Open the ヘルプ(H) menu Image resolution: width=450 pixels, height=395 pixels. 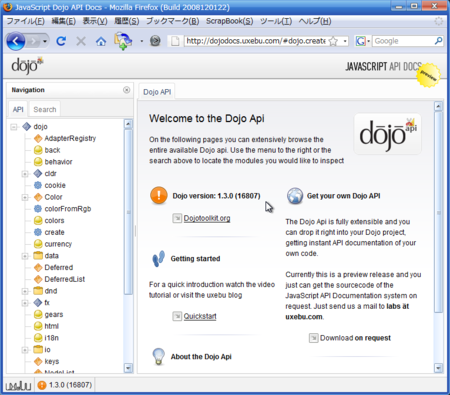(315, 21)
